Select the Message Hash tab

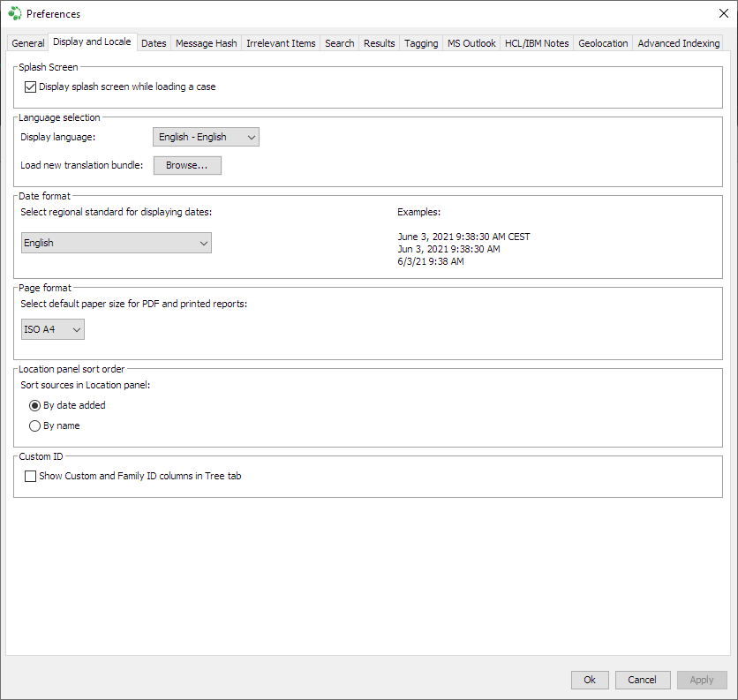click(x=206, y=42)
